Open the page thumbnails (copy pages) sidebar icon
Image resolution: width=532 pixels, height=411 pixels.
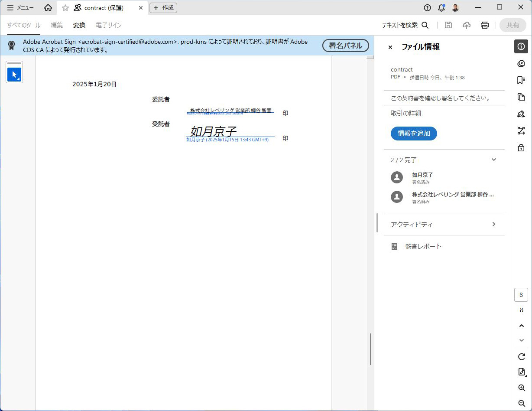coord(521,97)
